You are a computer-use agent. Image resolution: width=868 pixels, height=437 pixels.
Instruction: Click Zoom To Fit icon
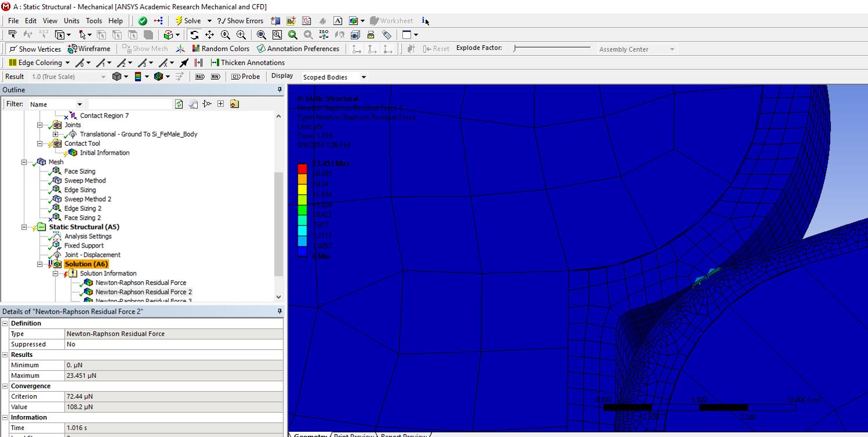coord(262,35)
